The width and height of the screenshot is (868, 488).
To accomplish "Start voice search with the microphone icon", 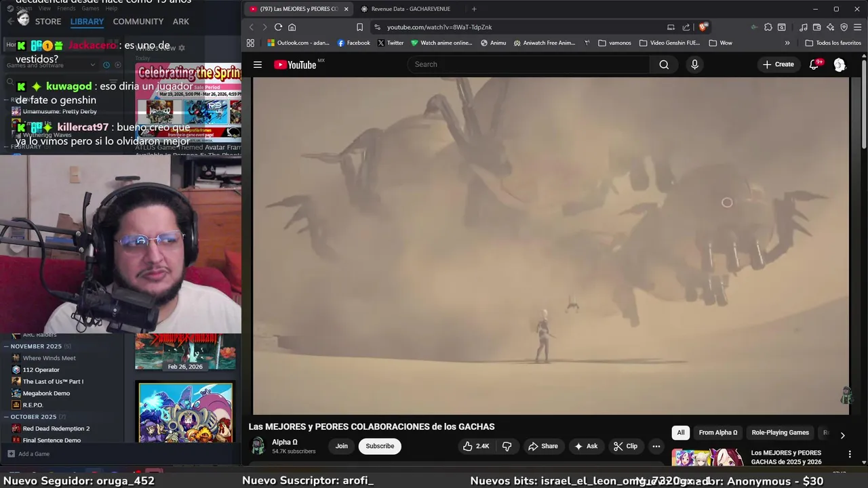I will 694,64.
